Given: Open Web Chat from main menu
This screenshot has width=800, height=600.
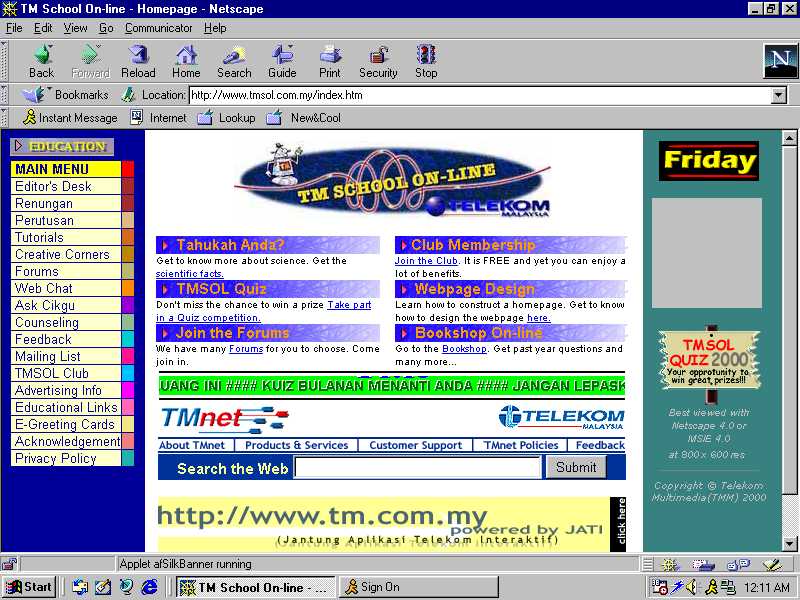Looking at the screenshot, I should (x=44, y=288).
